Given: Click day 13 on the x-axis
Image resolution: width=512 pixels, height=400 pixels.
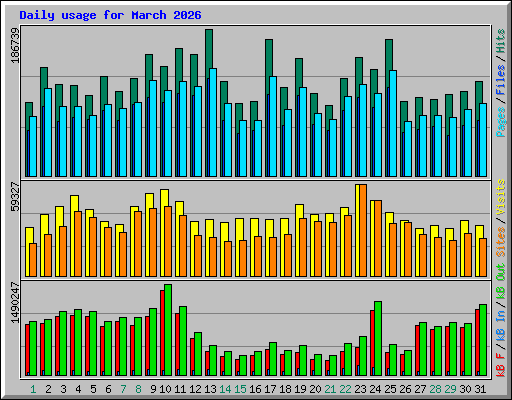Looking at the screenshot, I should (210, 389).
